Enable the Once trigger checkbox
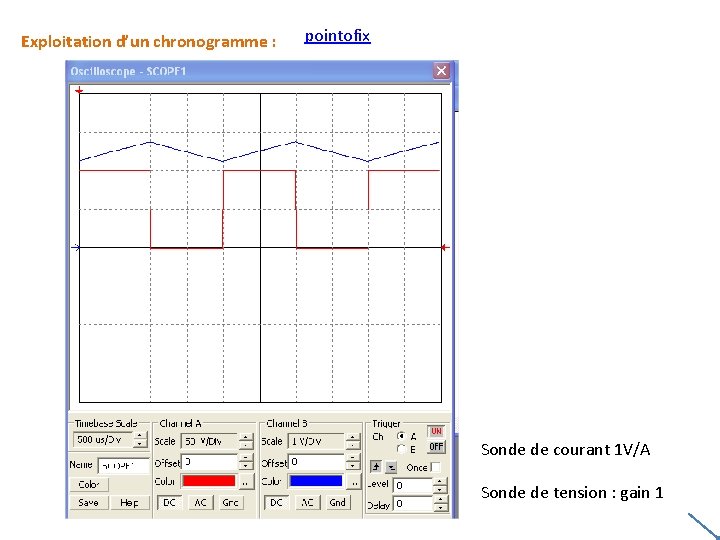The image size is (720, 540). click(x=435, y=467)
